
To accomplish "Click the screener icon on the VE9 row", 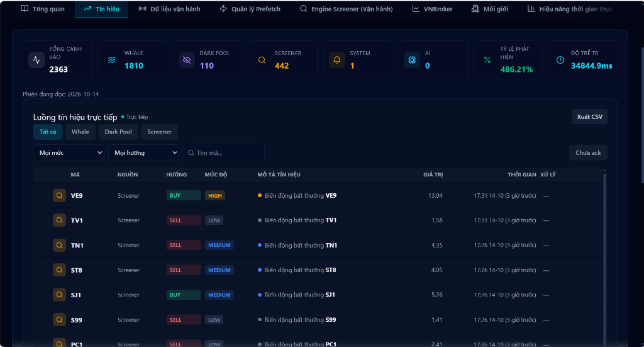I will [x=60, y=195].
